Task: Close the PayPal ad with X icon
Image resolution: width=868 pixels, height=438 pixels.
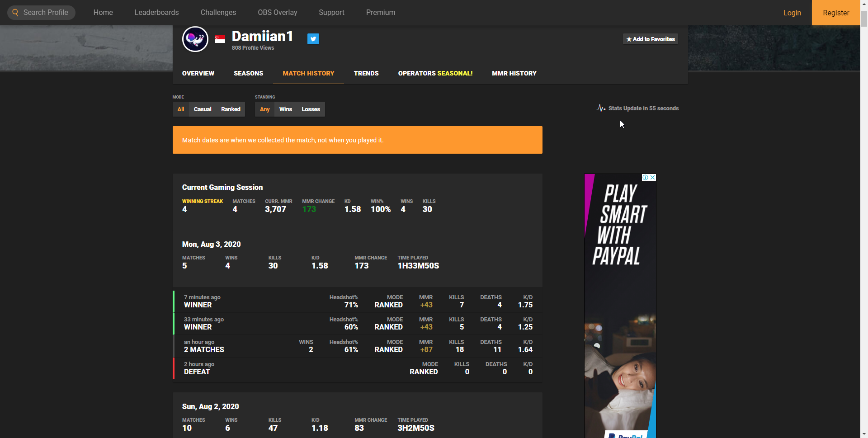Action: [652, 178]
